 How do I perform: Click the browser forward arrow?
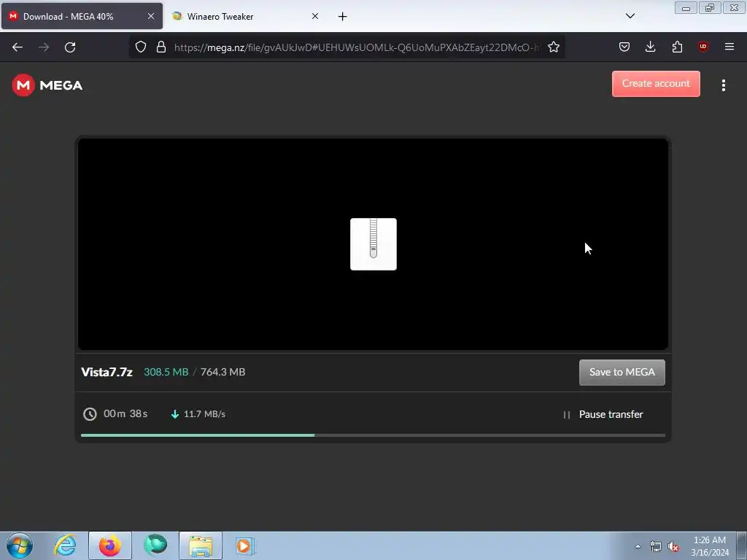click(44, 47)
